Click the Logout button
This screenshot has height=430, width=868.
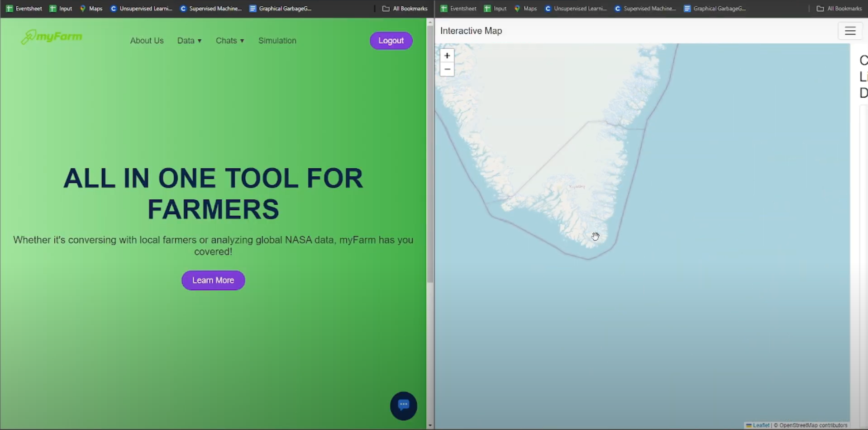tap(391, 40)
